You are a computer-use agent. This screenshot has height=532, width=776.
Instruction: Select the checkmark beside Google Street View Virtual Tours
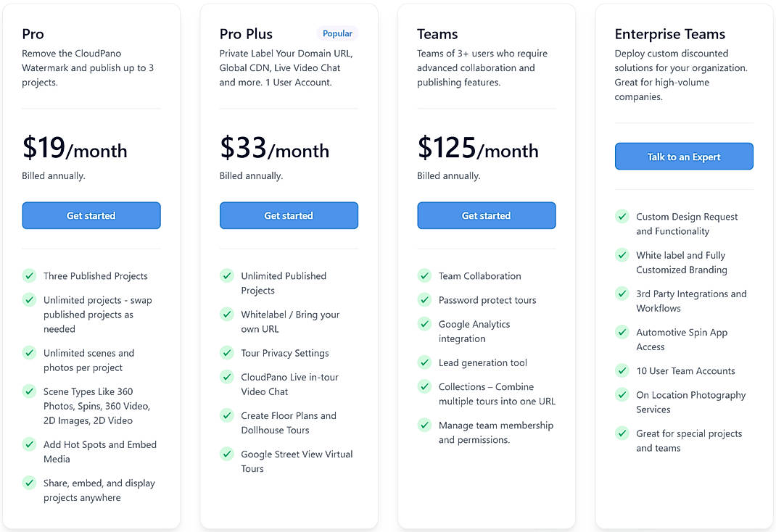(227, 454)
